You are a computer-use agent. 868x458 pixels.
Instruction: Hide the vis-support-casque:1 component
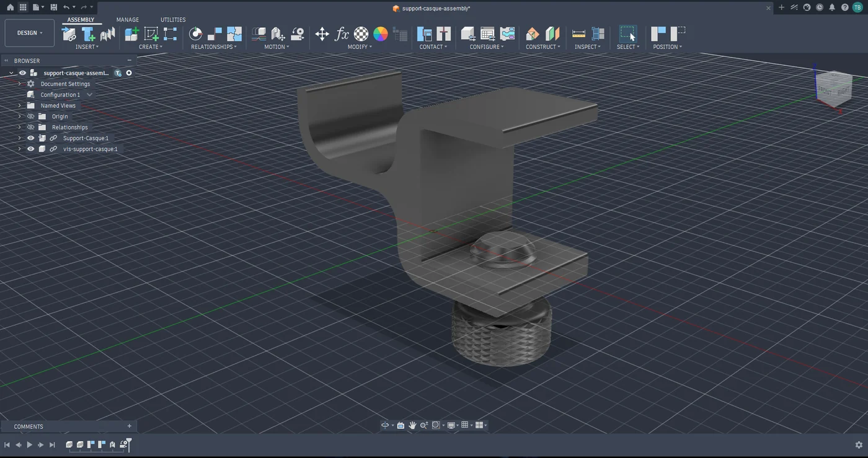click(x=30, y=149)
